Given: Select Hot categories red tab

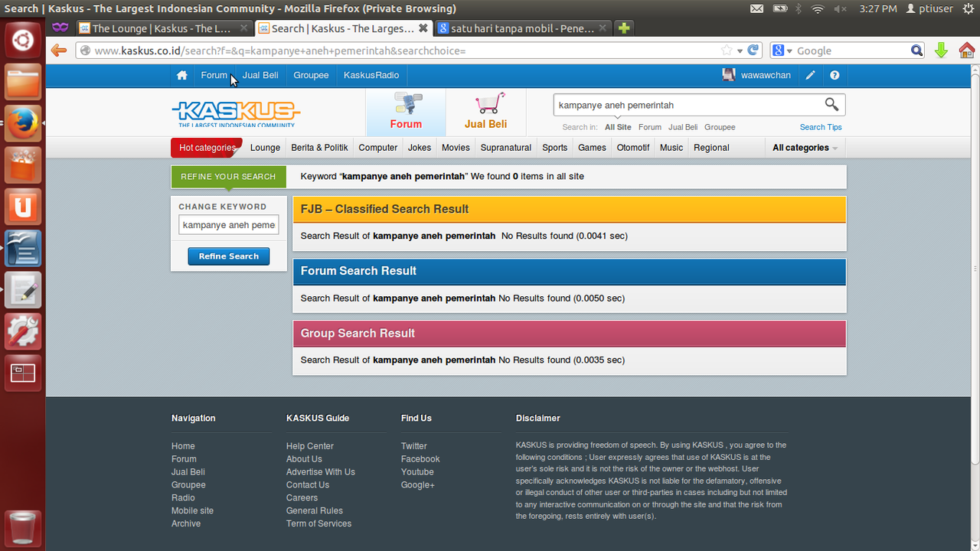Looking at the screenshot, I should [207, 148].
